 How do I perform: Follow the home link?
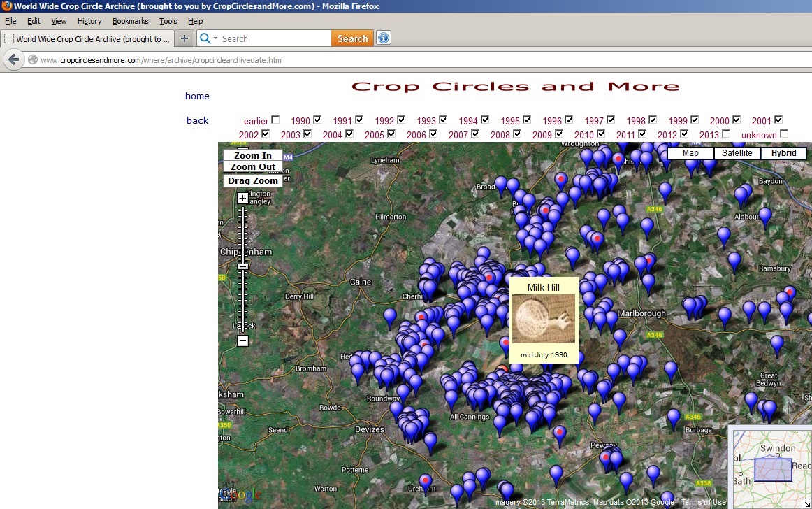(197, 96)
